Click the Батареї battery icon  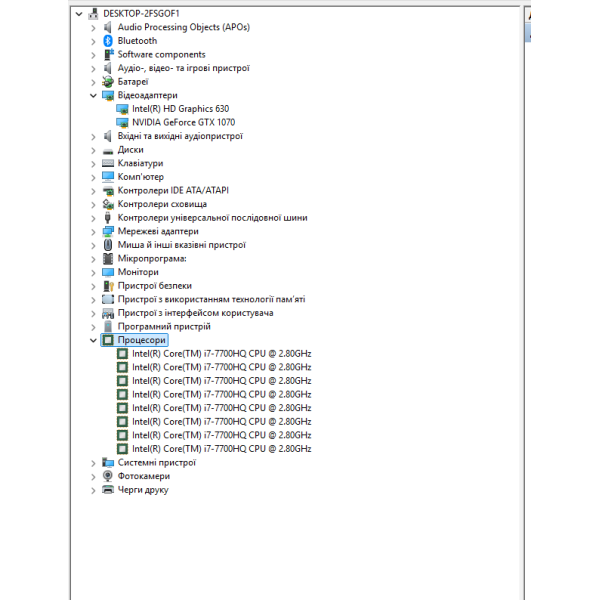[108, 82]
